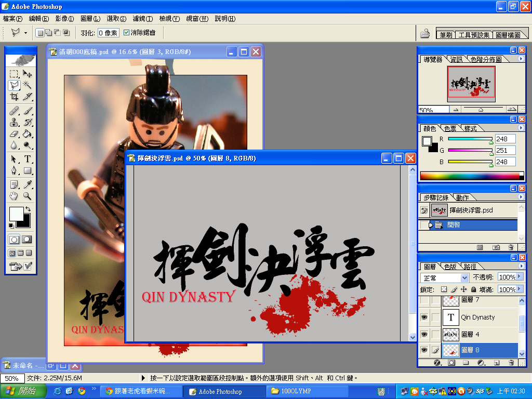Select the Crop tool
Screen dimensions: 532x399
click(14, 97)
